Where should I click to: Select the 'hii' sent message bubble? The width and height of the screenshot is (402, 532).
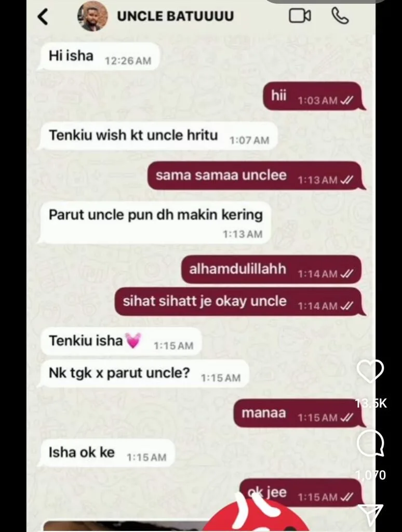click(313, 96)
